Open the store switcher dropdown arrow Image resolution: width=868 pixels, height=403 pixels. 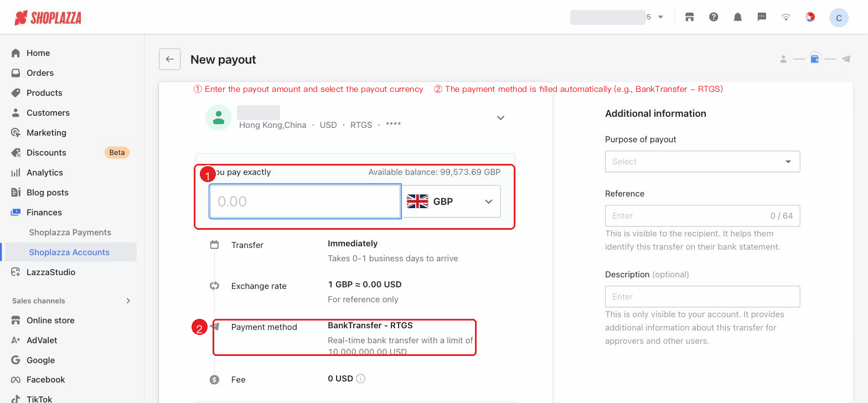click(x=660, y=17)
